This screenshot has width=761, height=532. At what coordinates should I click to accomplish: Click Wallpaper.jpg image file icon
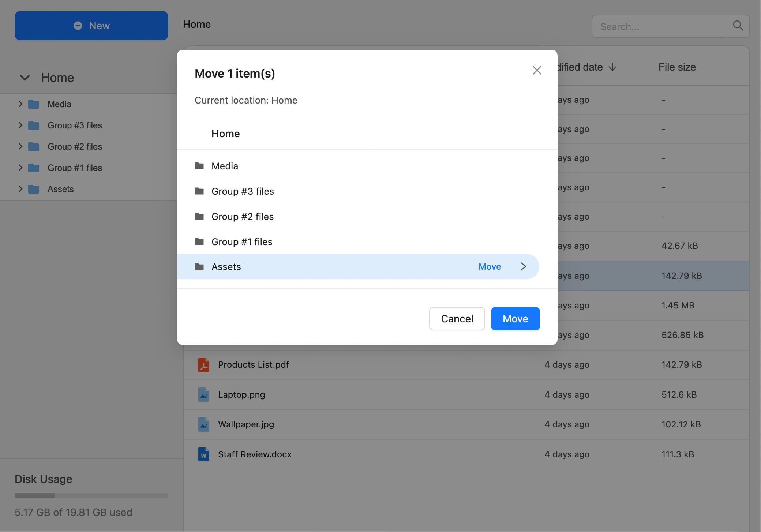(x=204, y=424)
